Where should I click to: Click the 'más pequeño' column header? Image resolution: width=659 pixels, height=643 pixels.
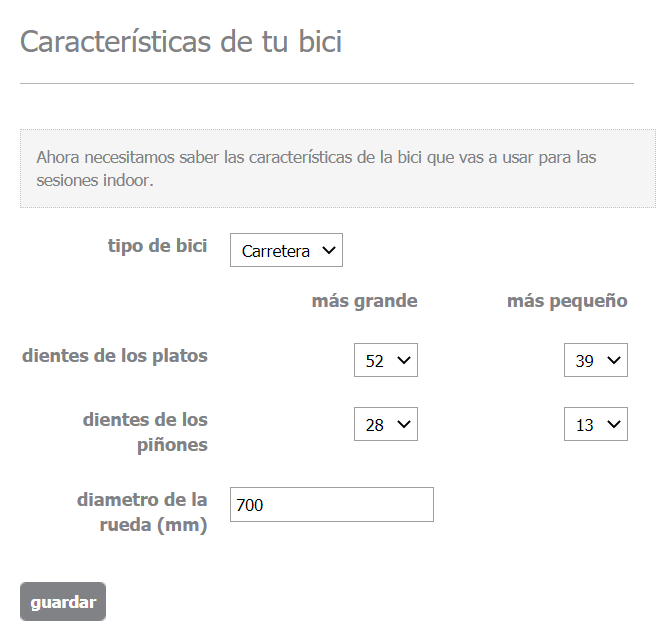[x=567, y=301]
